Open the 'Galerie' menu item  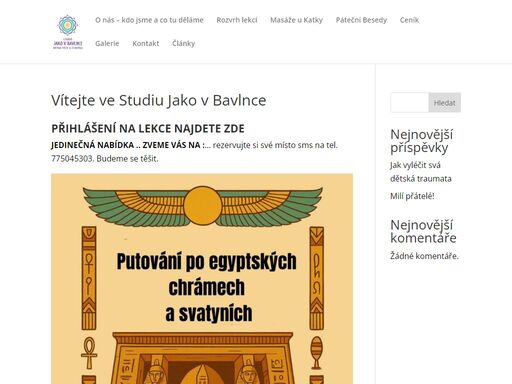coord(107,43)
